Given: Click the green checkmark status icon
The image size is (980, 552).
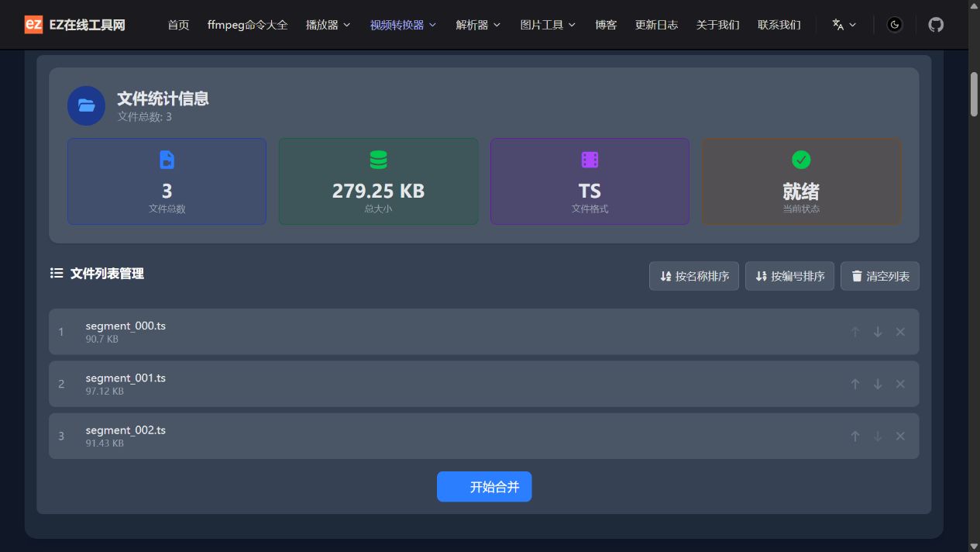Looking at the screenshot, I should point(801,160).
